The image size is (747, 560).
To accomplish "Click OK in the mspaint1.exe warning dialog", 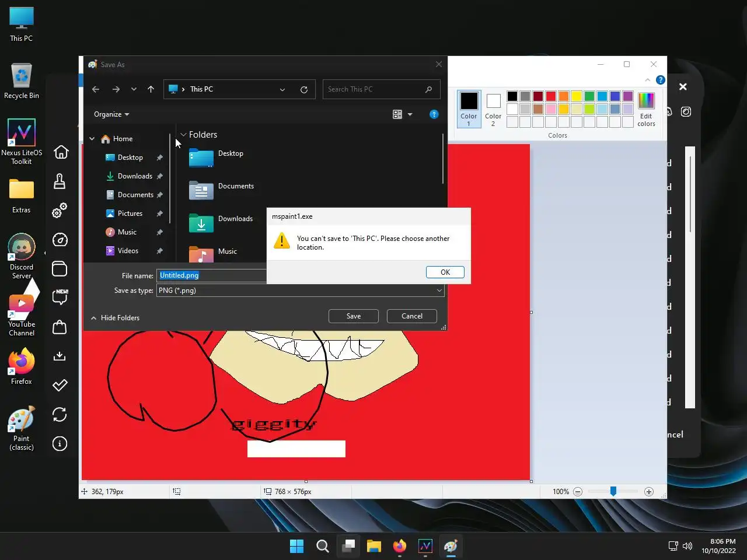I will tap(445, 272).
